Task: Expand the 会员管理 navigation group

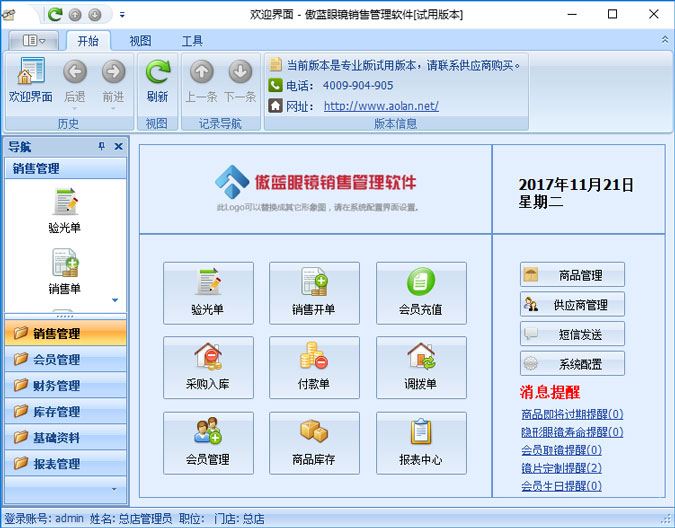Action: click(x=64, y=360)
